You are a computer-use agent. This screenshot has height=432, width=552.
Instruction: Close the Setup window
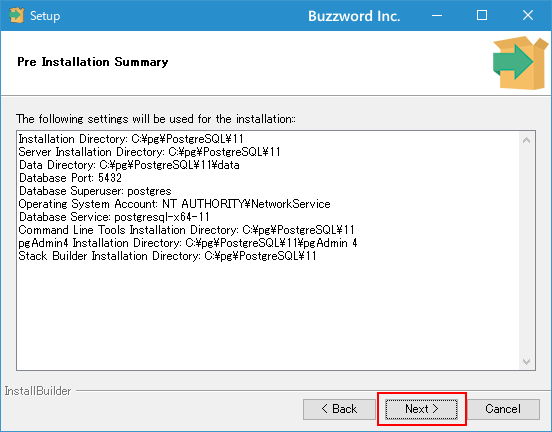coord(528,15)
